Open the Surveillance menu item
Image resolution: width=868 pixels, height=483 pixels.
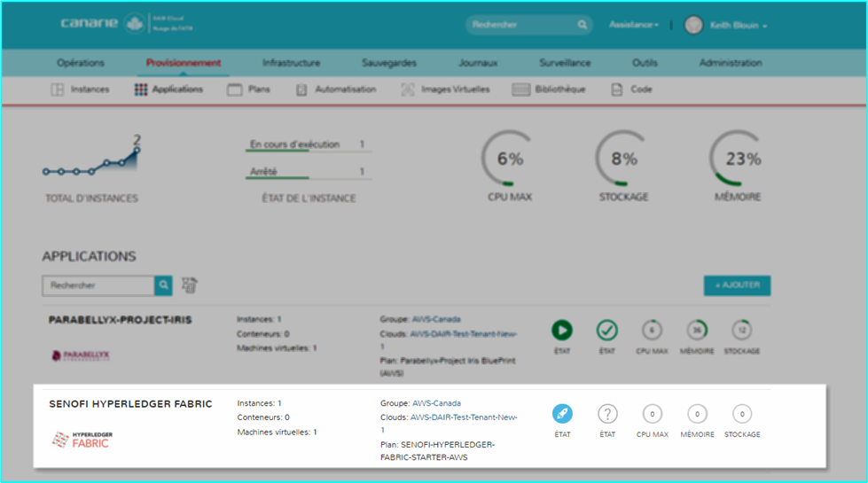click(567, 63)
